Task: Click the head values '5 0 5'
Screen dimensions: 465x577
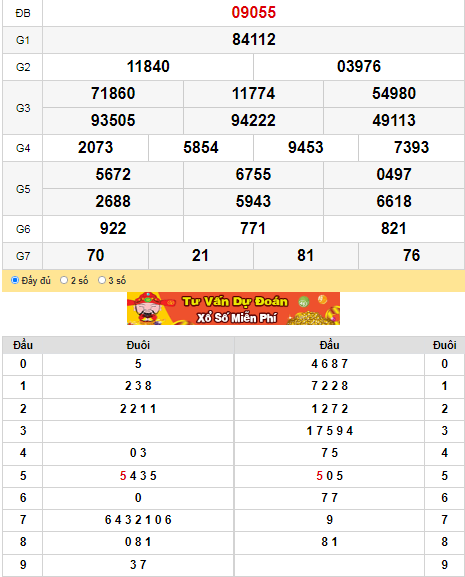Action: pyautogui.click(x=330, y=476)
